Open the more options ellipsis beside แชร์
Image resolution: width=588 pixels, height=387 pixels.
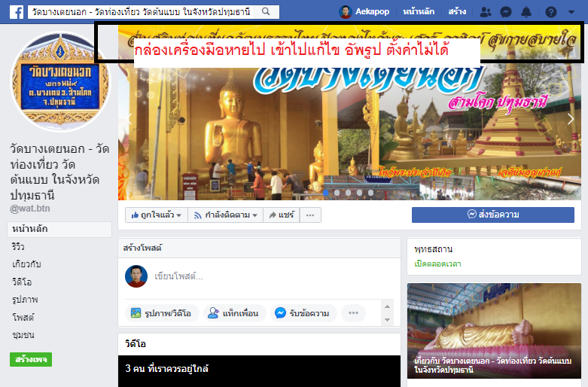click(310, 215)
